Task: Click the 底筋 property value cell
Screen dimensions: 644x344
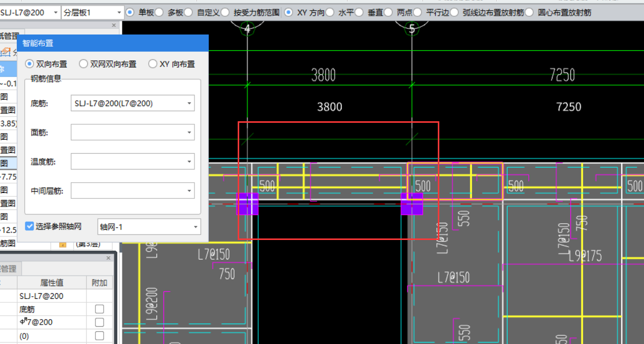Action: tap(52, 309)
